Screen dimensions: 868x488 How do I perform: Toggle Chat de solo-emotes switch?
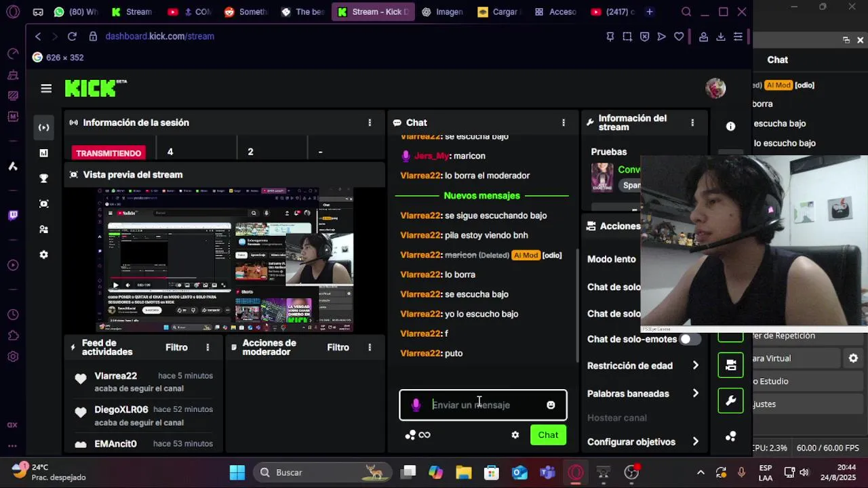point(690,339)
